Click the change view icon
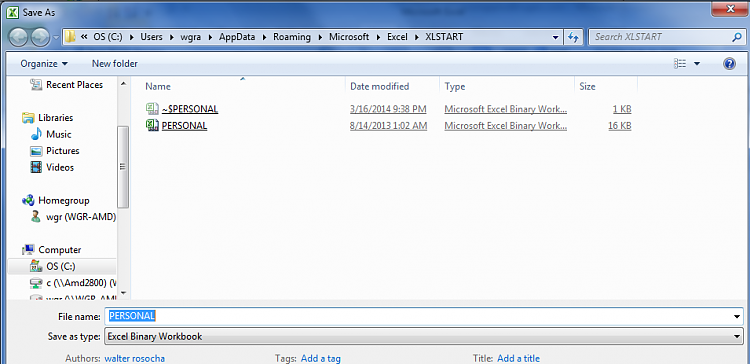The image size is (750, 364). coord(679,64)
